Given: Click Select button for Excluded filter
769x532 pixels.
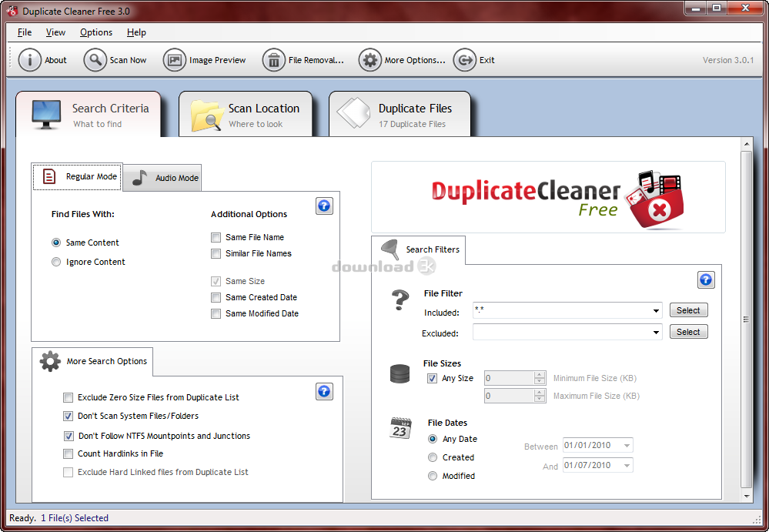Looking at the screenshot, I should [689, 332].
